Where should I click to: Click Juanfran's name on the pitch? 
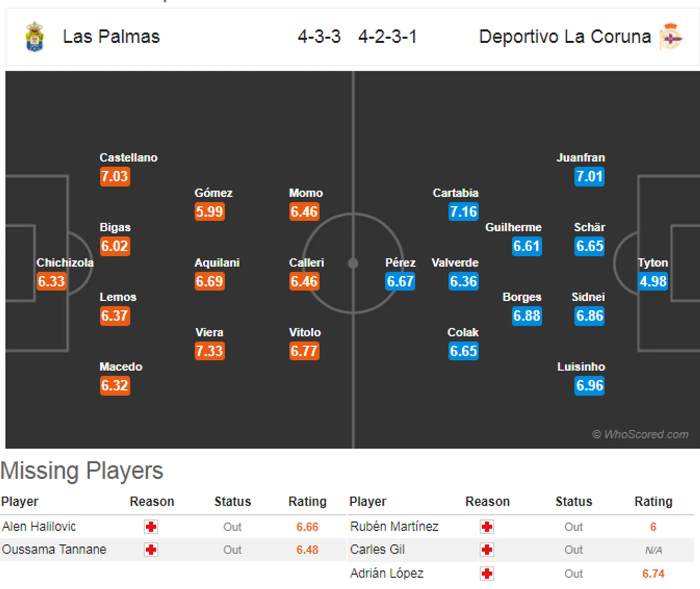[x=581, y=157]
